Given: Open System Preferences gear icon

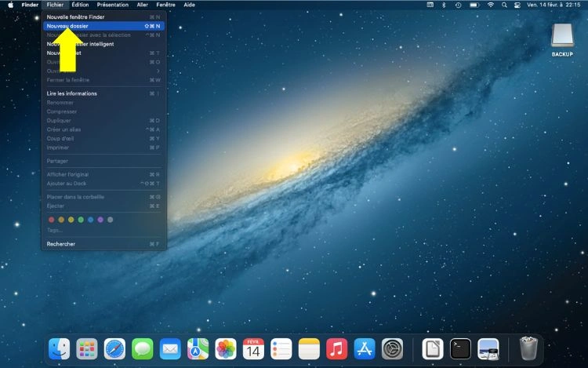Looking at the screenshot, I should (x=392, y=349).
